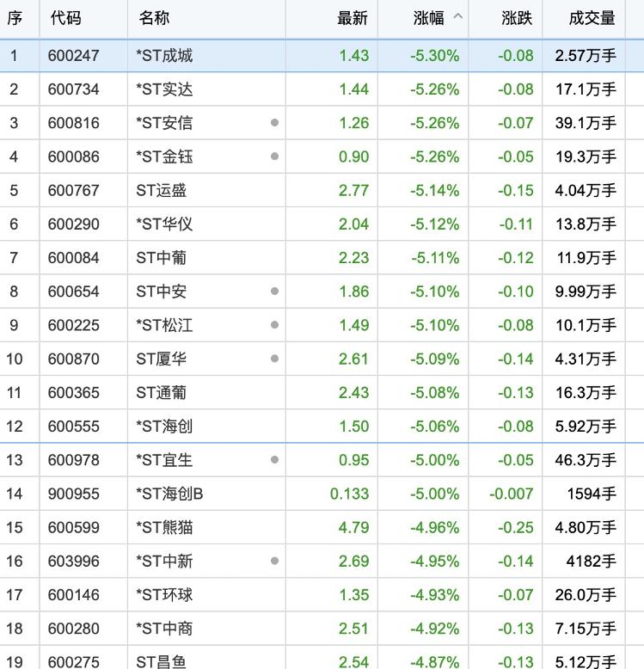Viewport: 644px width, 669px height.
Task: Click the 代码 column header
Action: (x=65, y=18)
